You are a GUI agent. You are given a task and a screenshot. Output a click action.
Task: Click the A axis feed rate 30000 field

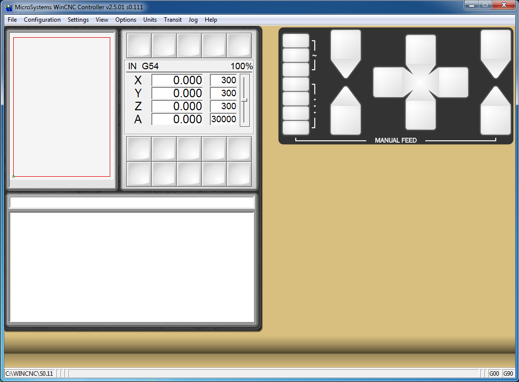[x=223, y=119]
